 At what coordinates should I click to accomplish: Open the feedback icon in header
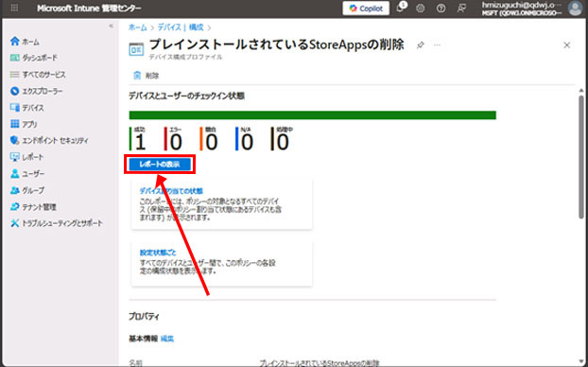pos(461,9)
